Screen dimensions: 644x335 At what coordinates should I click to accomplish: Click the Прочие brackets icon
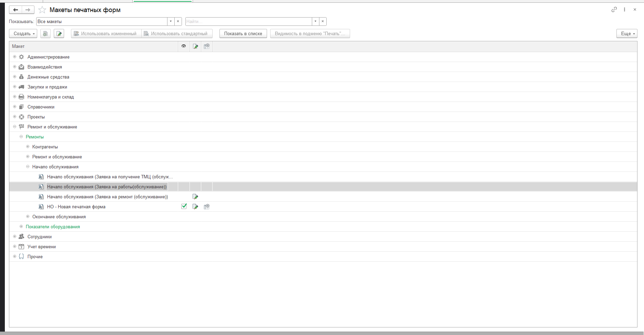click(x=21, y=257)
